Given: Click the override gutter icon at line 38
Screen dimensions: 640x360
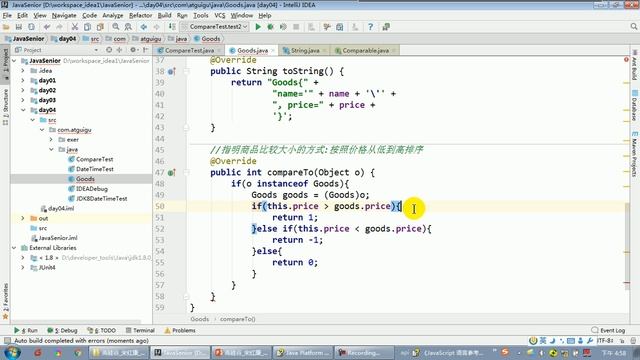Looking at the screenshot, I should 172,71.
